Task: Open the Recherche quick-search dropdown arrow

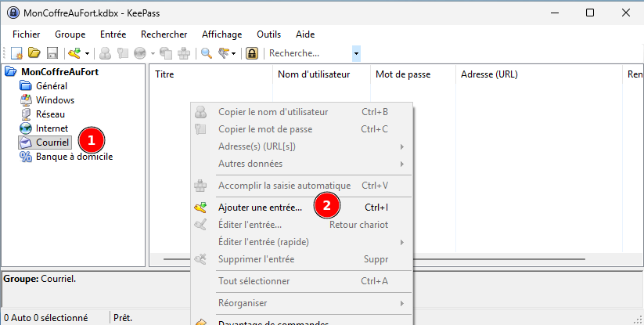Action: click(x=357, y=53)
